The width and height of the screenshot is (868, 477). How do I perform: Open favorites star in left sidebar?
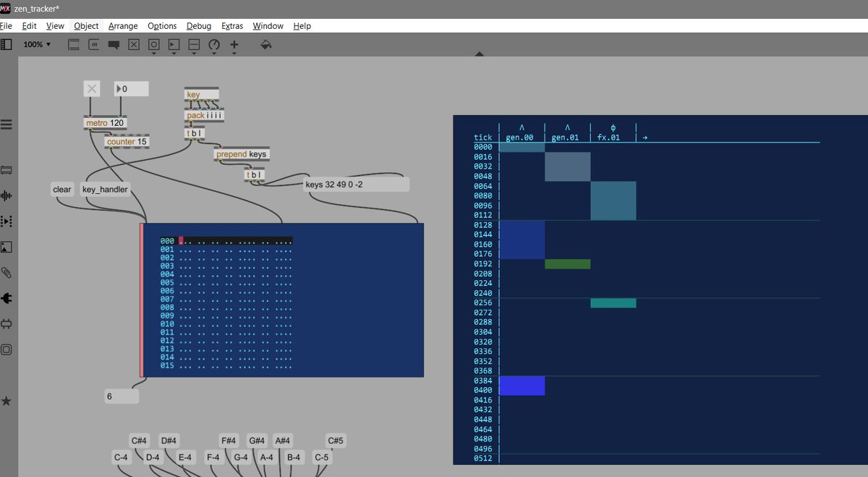pyautogui.click(x=7, y=401)
